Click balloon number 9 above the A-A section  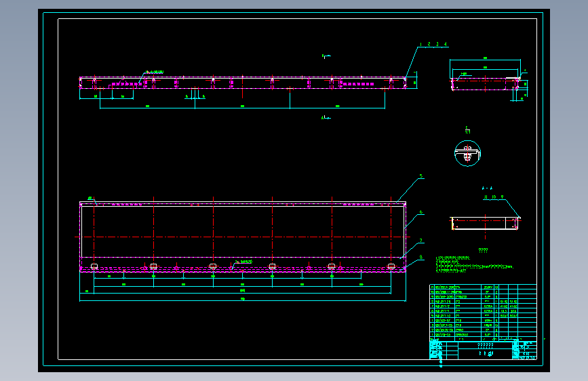pos(502,197)
